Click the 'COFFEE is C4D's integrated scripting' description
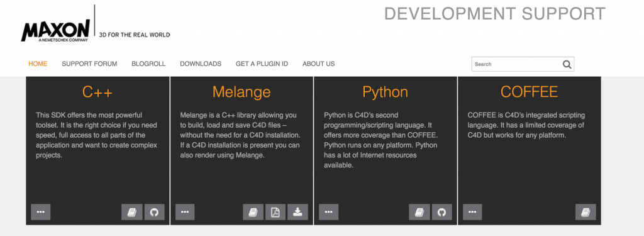Image resolution: width=644 pixels, height=236 pixels. click(526, 125)
